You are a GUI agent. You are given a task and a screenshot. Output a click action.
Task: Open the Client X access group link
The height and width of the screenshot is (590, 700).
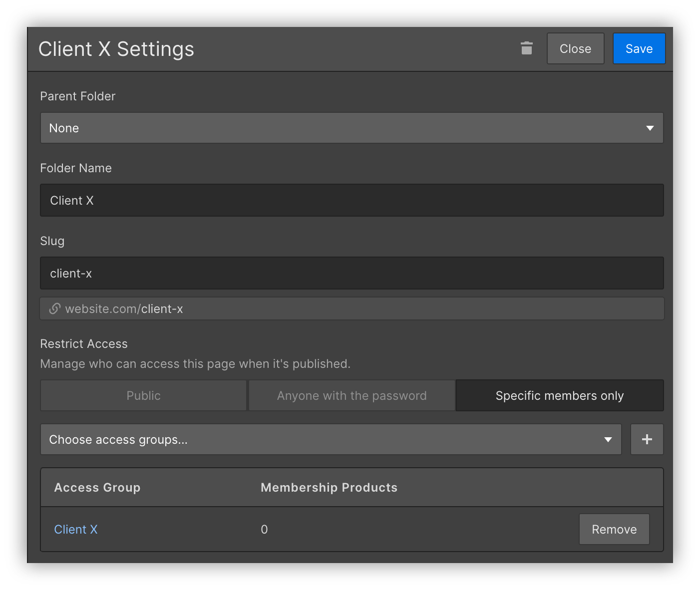(x=76, y=530)
